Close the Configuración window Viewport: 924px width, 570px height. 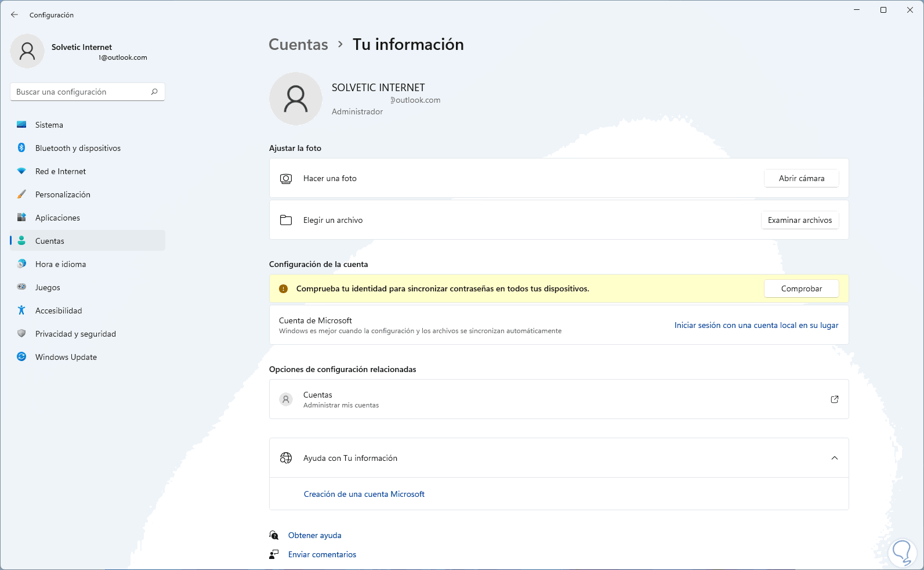click(x=910, y=10)
